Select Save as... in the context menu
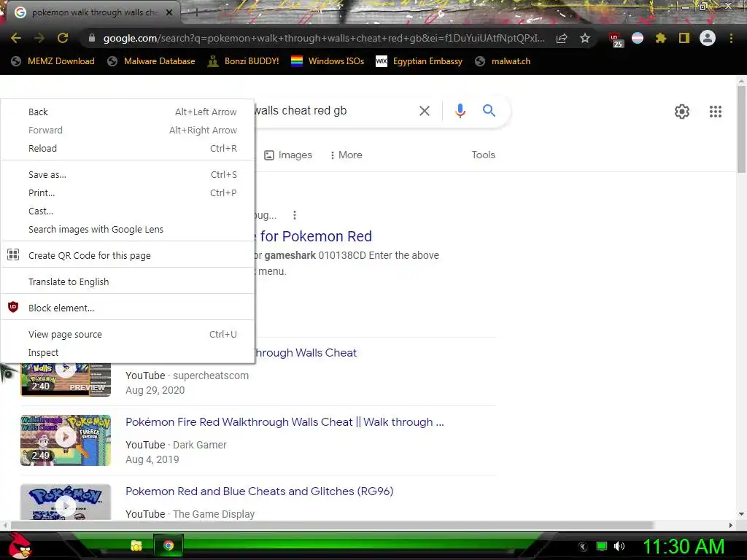This screenshot has height=560, width=747. click(128, 175)
